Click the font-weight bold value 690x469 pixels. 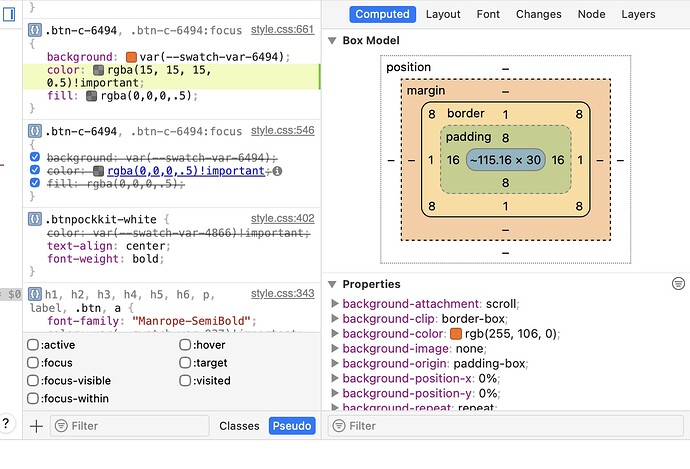point(145,259)
